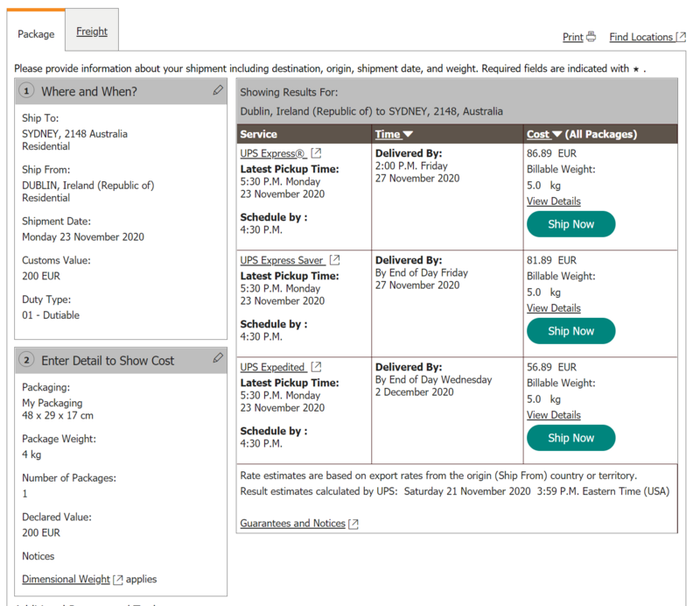Click the '4 kg' package weight value

tap(31, 454)
